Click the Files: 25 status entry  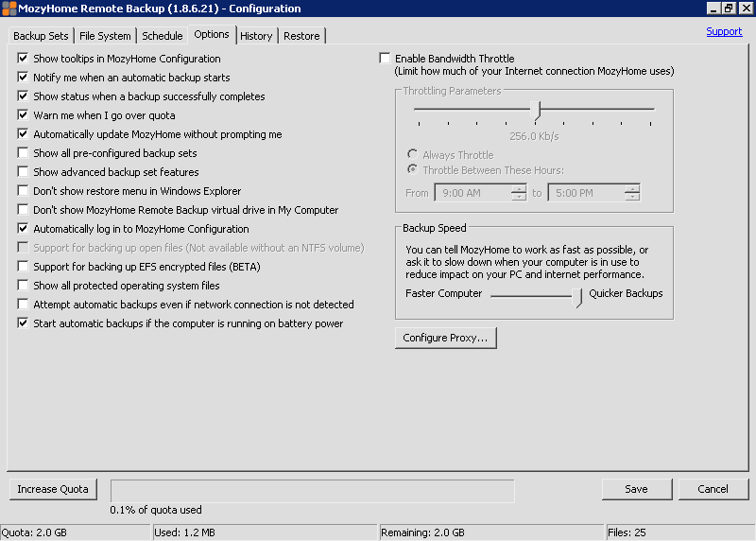click(x=679, y=532)
